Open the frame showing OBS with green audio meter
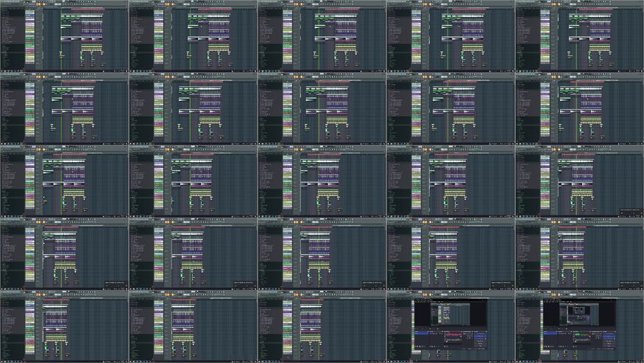 (x=579, y=326)
